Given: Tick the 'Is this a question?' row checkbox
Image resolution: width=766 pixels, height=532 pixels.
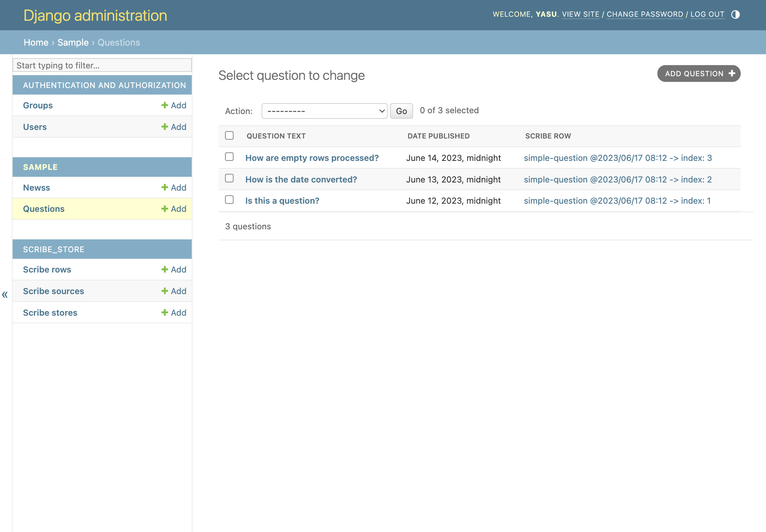Looking at the screenshot, I should (x=229, y=200).
